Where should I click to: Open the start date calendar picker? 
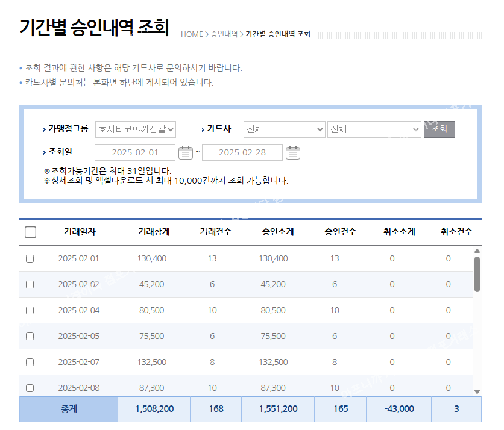tap(186, 152)
